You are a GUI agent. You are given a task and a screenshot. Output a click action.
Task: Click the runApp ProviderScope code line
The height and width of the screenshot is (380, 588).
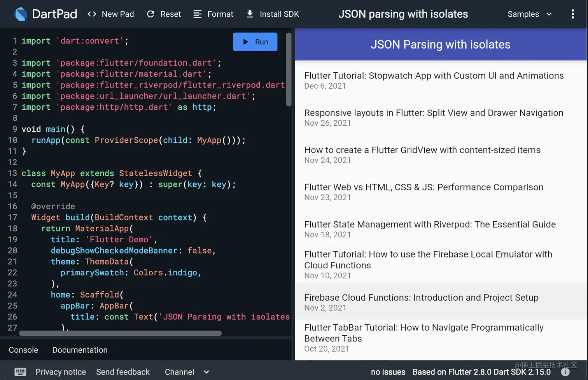click(x=138, y=140)
